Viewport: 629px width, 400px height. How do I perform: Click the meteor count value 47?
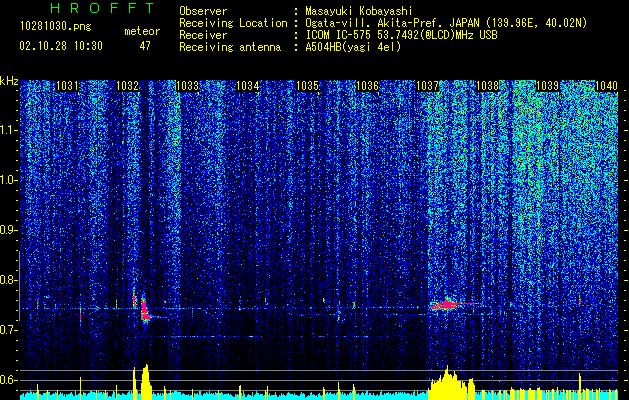click(145, 46)
